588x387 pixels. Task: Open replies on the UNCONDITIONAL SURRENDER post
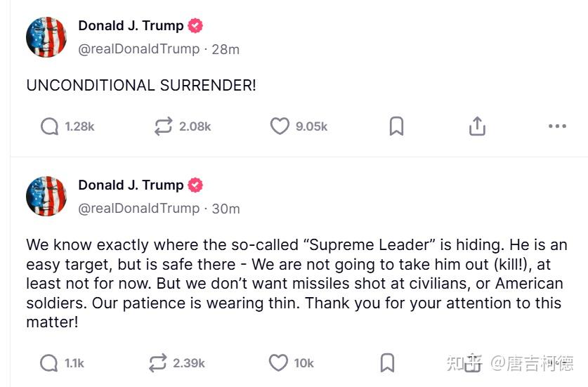click(x=49, y=126)
